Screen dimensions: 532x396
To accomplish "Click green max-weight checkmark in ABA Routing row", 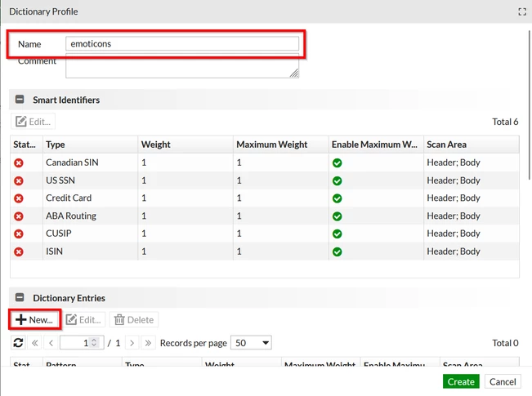I will (337, 216).
